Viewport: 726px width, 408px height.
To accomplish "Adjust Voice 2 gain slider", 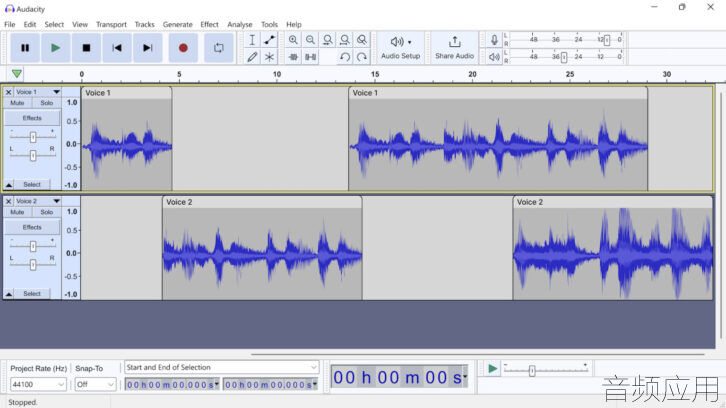I will tap(32, 246).
